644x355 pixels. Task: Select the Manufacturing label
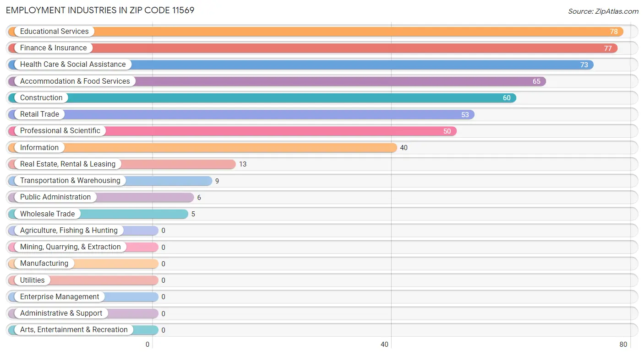(44, 264)
